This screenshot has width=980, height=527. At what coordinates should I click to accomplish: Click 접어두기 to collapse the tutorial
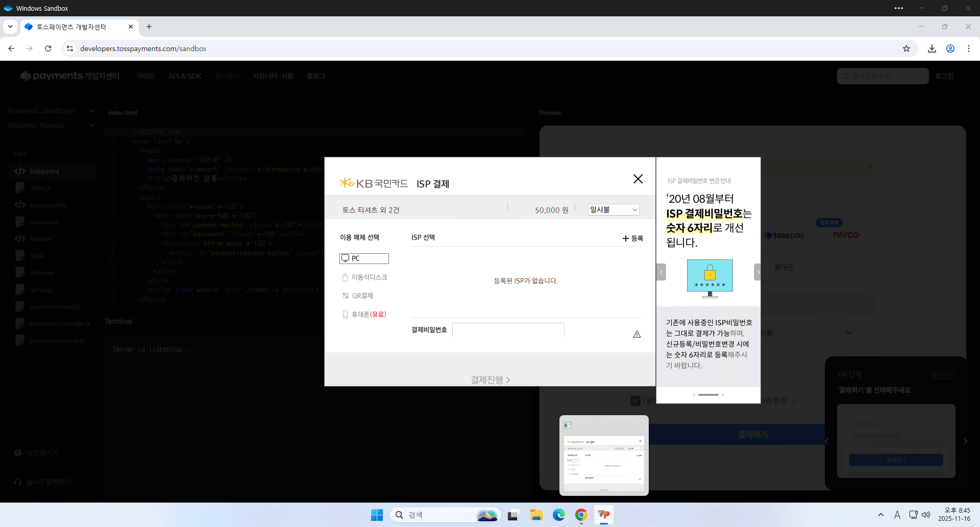943,374
